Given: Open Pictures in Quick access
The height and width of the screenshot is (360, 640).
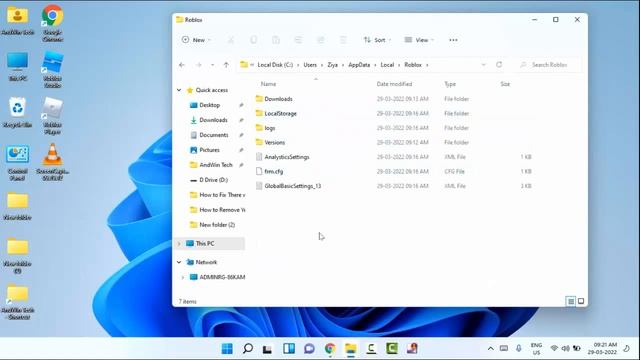Looking at the screenshot, I should 209,150.
